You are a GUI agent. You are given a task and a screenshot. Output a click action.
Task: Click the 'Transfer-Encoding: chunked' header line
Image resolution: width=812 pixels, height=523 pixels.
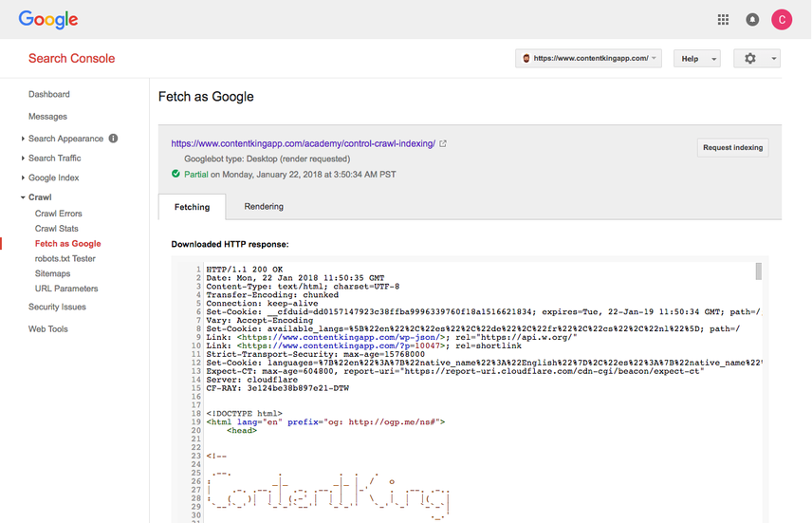(272, 295)
